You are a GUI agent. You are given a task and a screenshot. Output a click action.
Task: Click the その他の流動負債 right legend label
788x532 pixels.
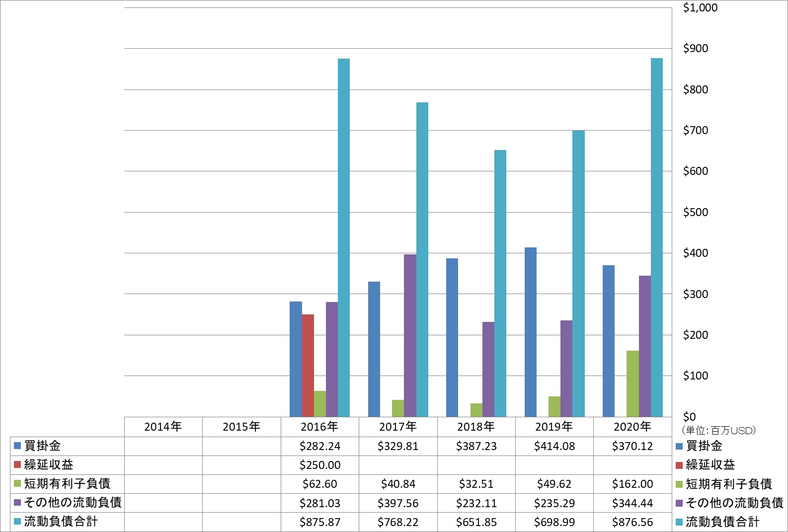(735, 503)
